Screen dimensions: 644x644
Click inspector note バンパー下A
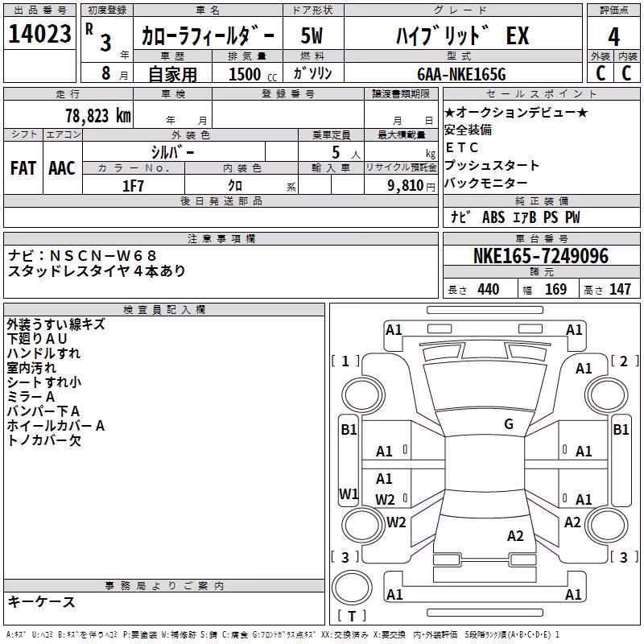click(x=43, y=411)
